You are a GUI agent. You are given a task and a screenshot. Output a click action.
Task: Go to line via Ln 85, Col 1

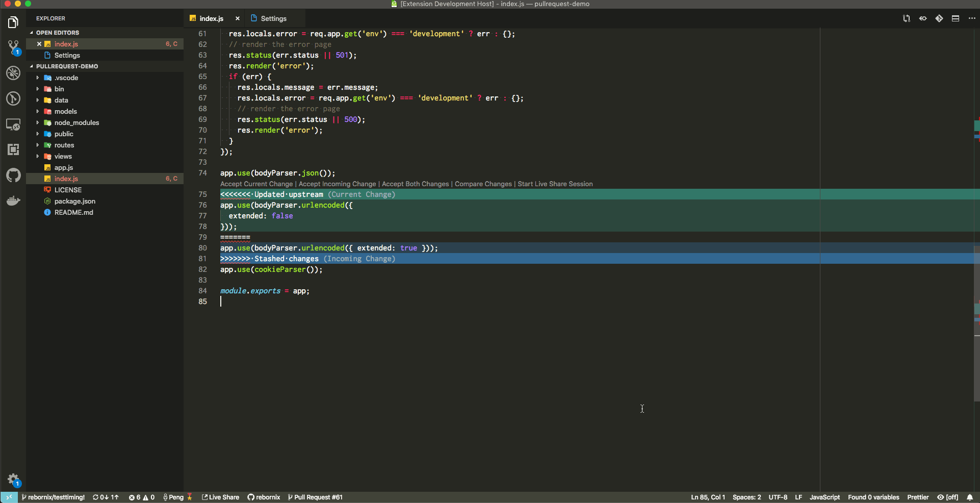(x=708, y=497)
